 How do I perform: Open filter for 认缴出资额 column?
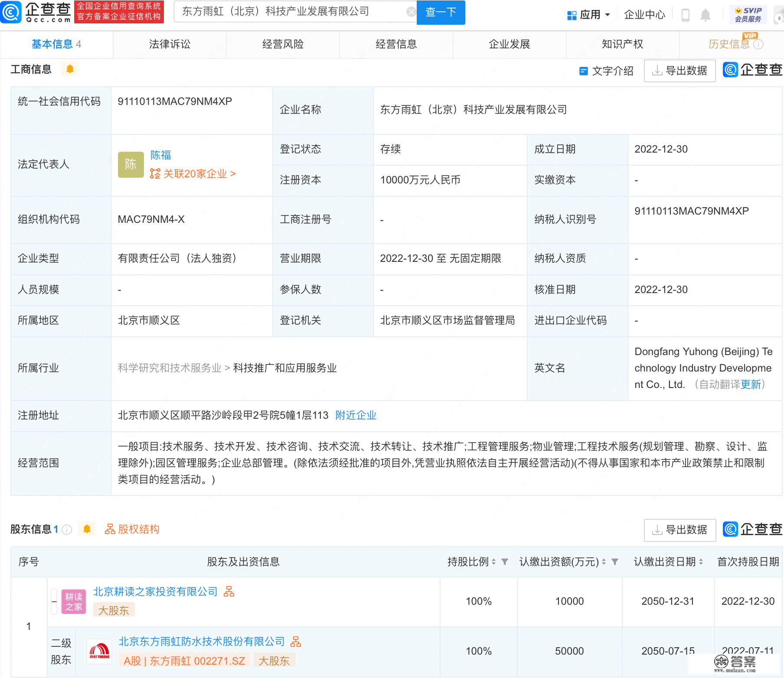pos(615,562)
